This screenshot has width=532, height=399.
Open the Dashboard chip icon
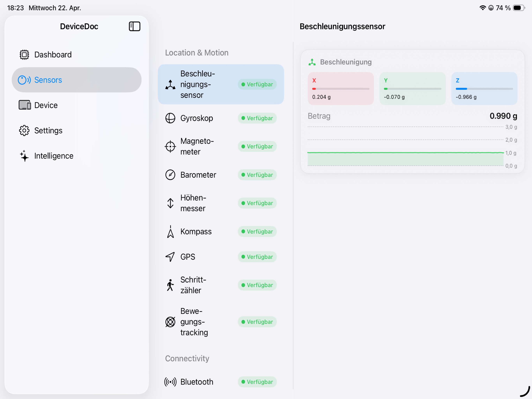[x=24, y=55]
